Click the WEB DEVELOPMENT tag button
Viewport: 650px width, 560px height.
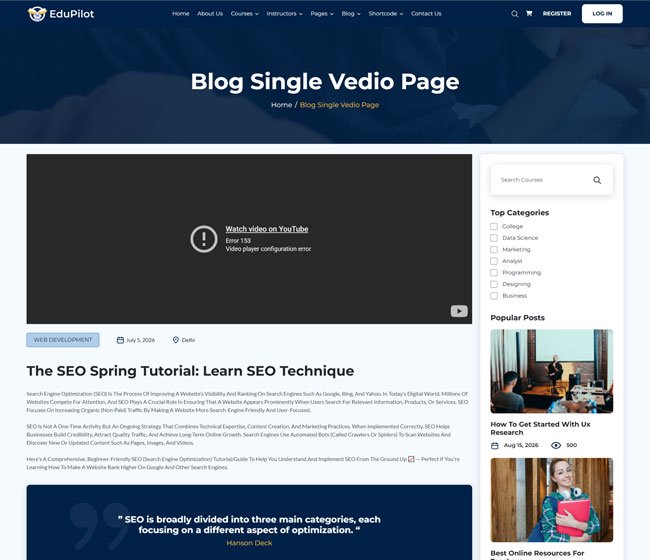[x=63, y=340]
